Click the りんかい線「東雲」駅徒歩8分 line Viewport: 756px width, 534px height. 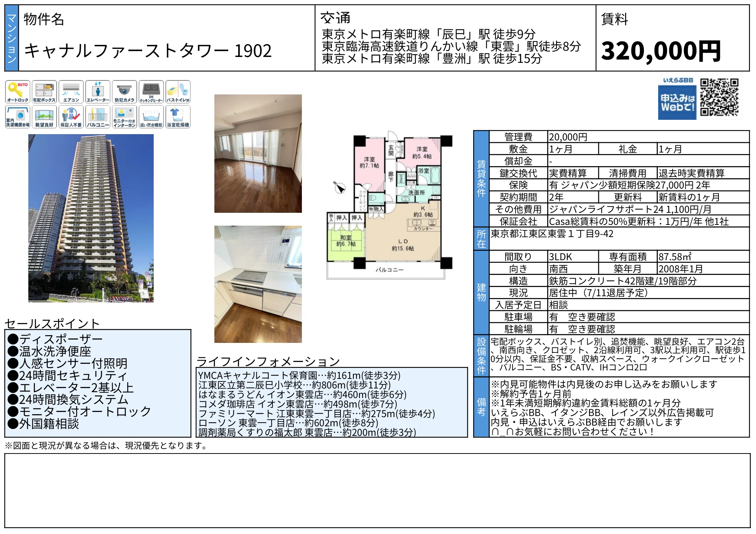click(x=452, y=46)
